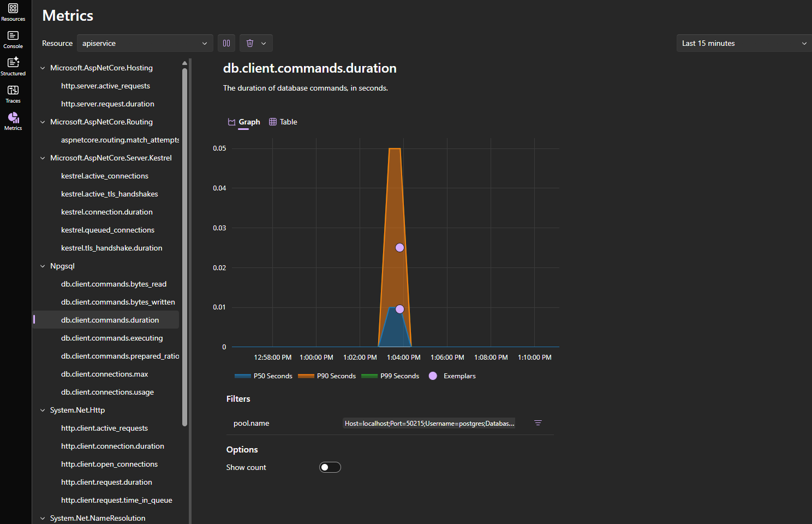Select the Graph view tab
Screen dimensions: 812x524
coord(243,122)
